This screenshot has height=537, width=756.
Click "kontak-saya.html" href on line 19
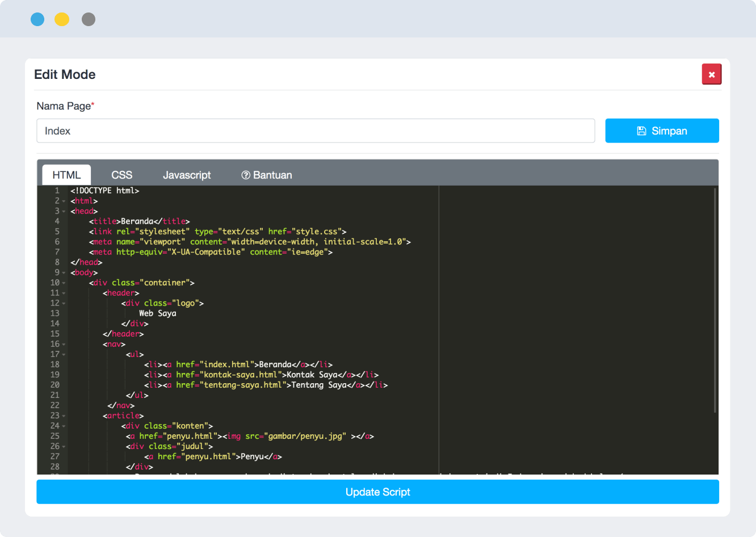tap(241, 375)
